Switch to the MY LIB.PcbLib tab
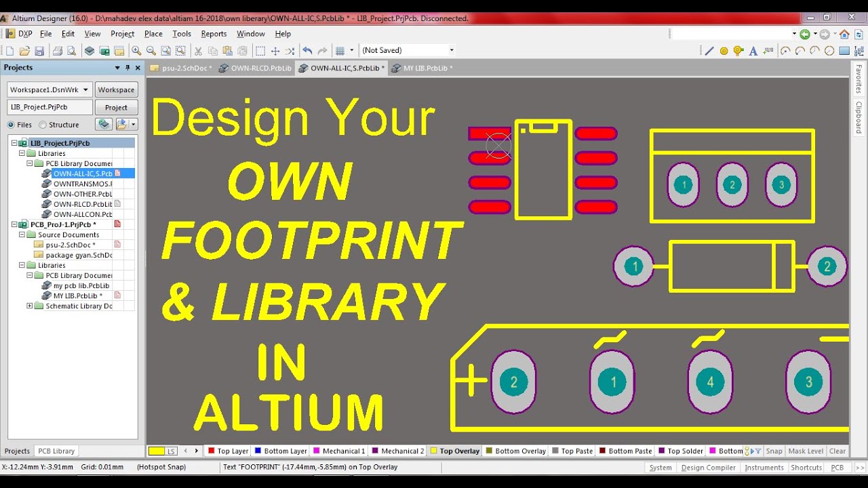Screen dimensions: 868x488 point(422,68)
